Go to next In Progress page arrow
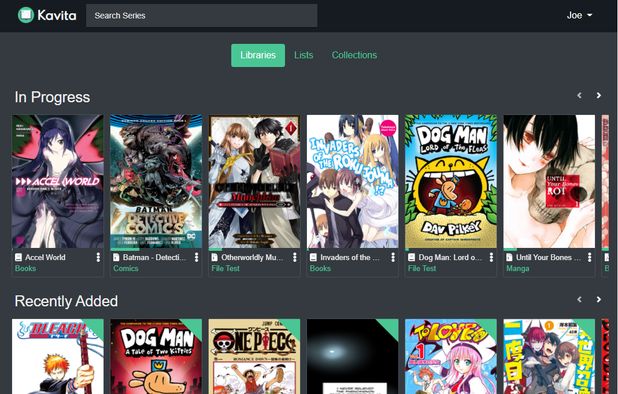 click(599, 95)
